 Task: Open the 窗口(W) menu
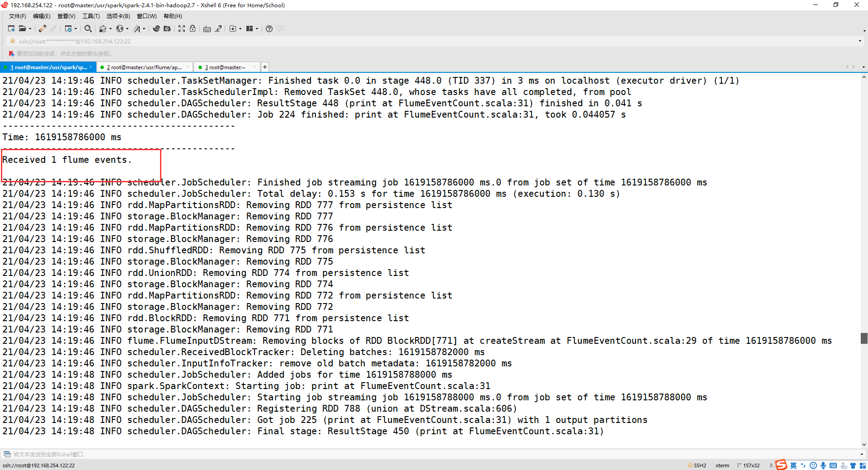147,16
